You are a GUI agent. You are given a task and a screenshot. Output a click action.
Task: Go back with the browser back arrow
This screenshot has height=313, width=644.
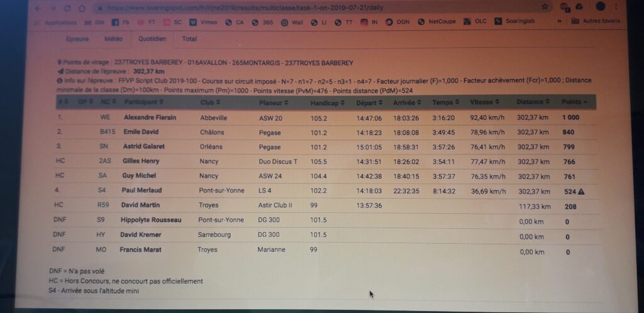pyautogui.click(x=38, y=9)
